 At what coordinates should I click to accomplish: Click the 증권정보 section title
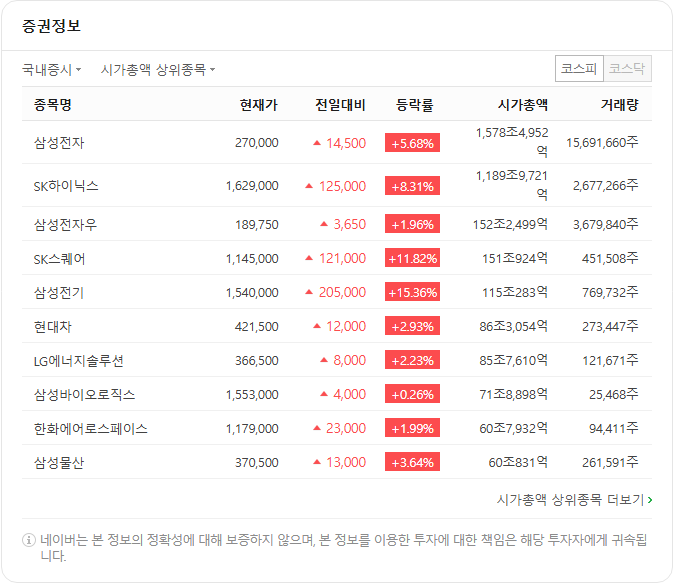click(x=51, y=26)
